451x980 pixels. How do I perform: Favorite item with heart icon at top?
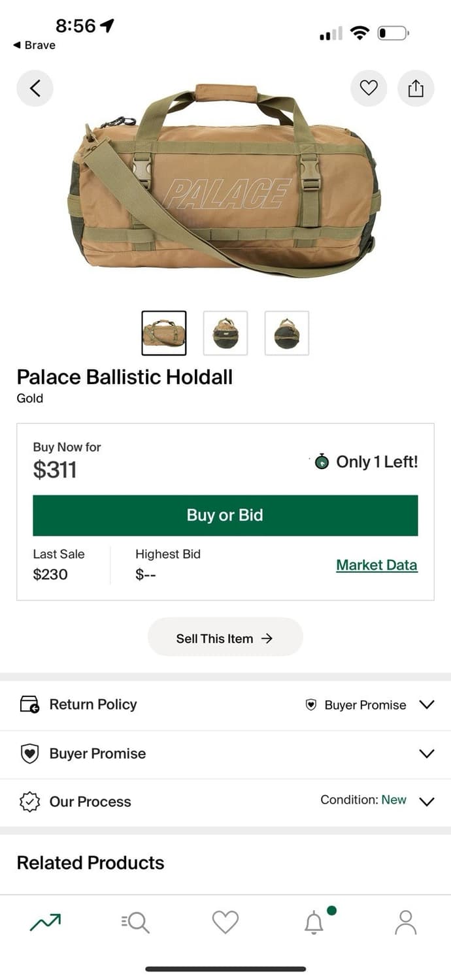pyautogui.click(x=369, y=88)
